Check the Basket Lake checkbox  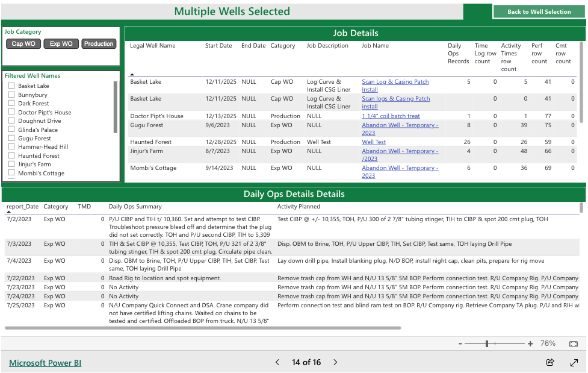tap(11, 86)
